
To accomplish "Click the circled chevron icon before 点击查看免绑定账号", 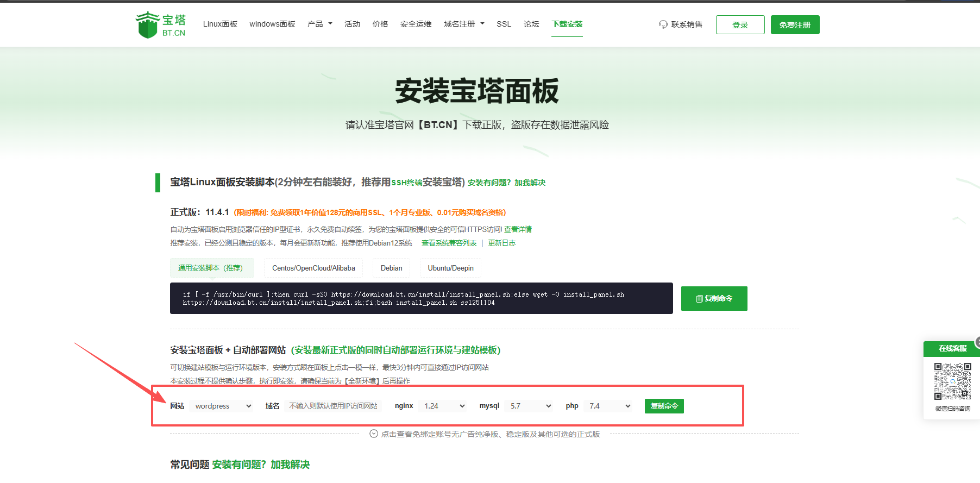I will (374, 434).
